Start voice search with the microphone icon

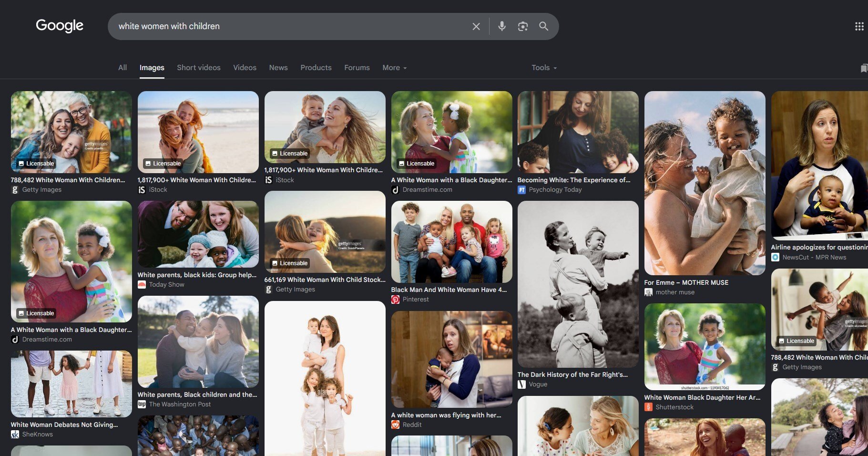tap(501, 26)
